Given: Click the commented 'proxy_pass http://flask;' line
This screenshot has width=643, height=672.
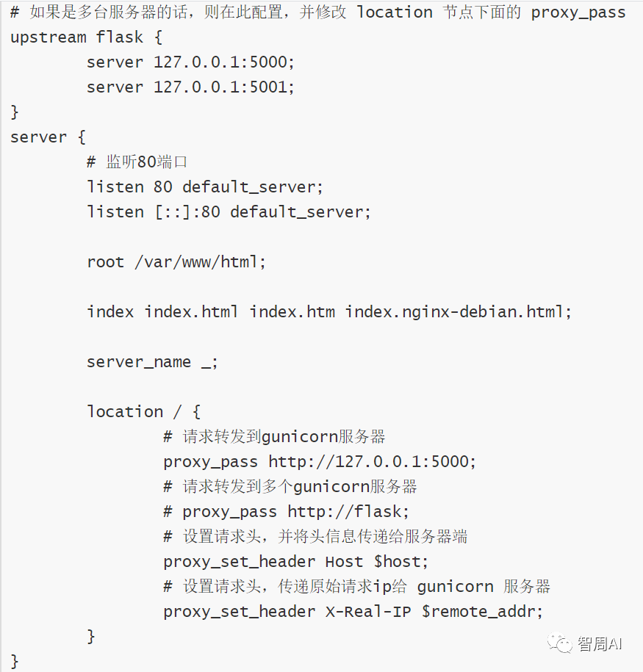Looking at the screenshot, I should [x=286, y=512].
